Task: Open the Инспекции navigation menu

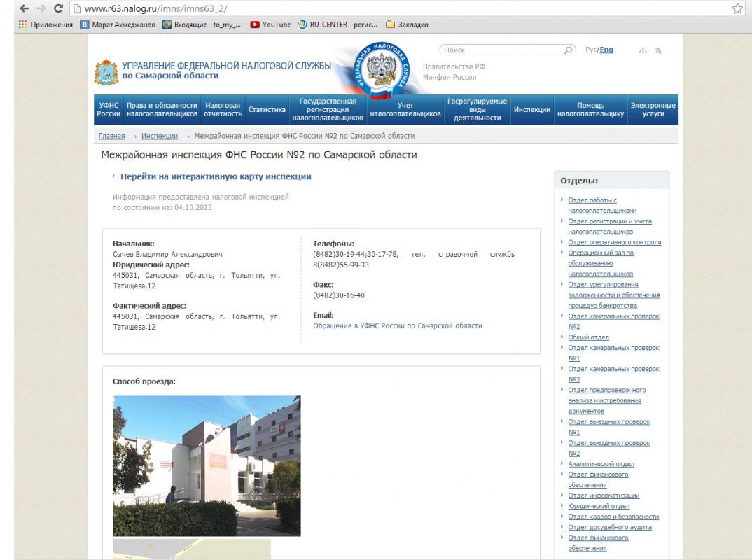Action: click(531, 110)
